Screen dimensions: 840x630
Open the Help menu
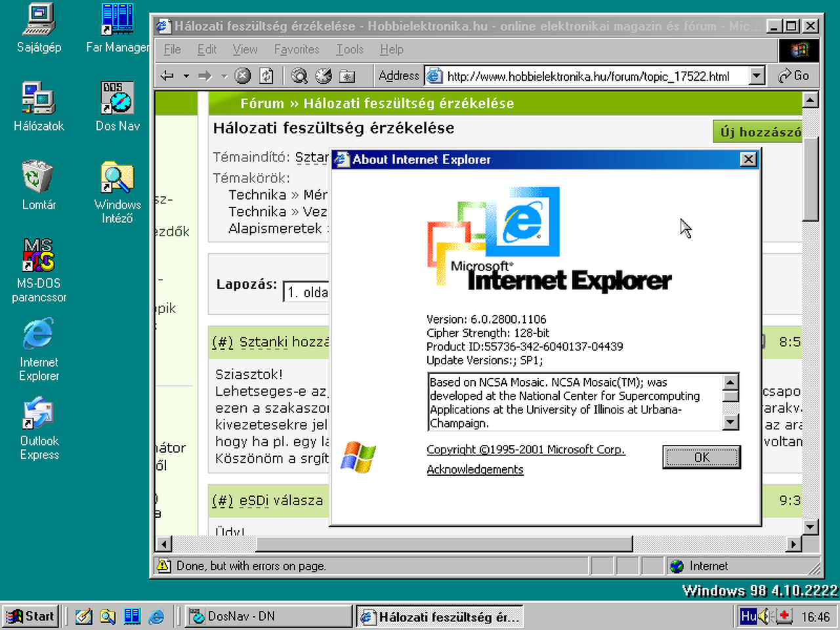tap(392, 49)
